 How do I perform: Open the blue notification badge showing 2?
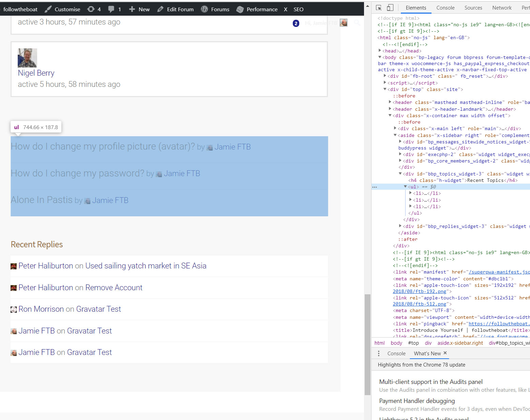pyautogui.click(x=296, y=23)
